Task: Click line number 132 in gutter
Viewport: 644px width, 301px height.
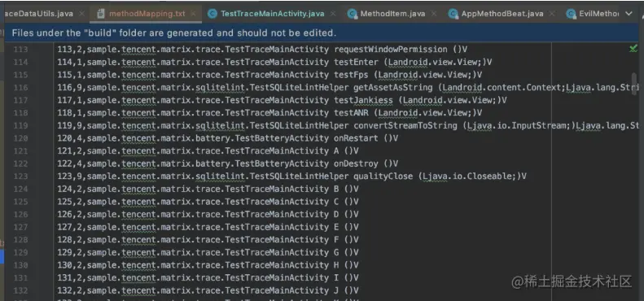Action: [x=20, y=290]
